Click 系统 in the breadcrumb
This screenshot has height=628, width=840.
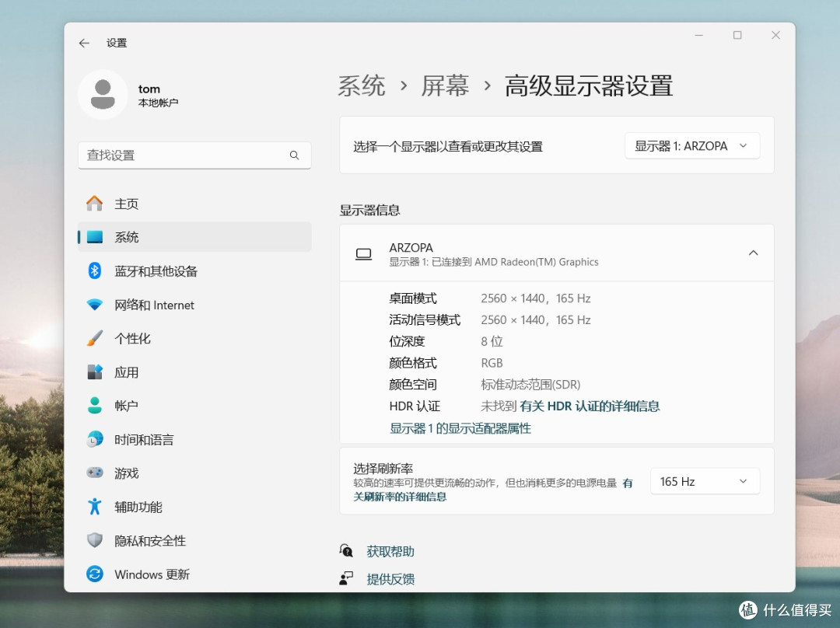pos(362,85)
